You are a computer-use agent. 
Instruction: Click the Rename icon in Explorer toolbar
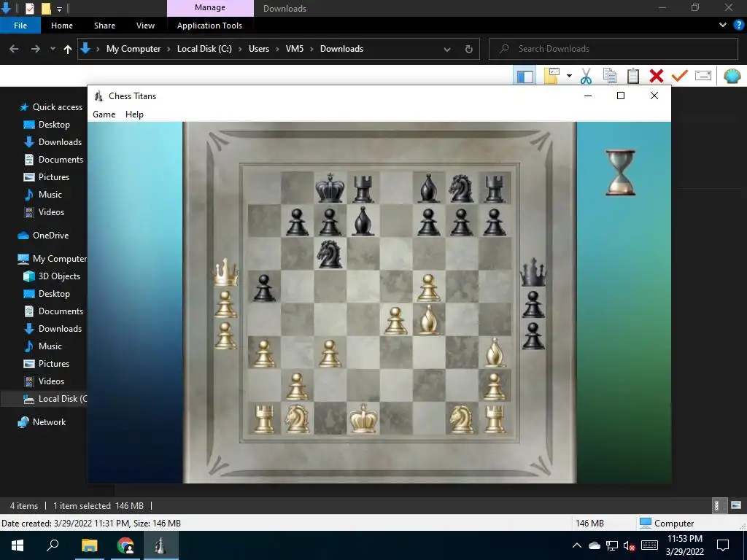(x=703, y=76)
